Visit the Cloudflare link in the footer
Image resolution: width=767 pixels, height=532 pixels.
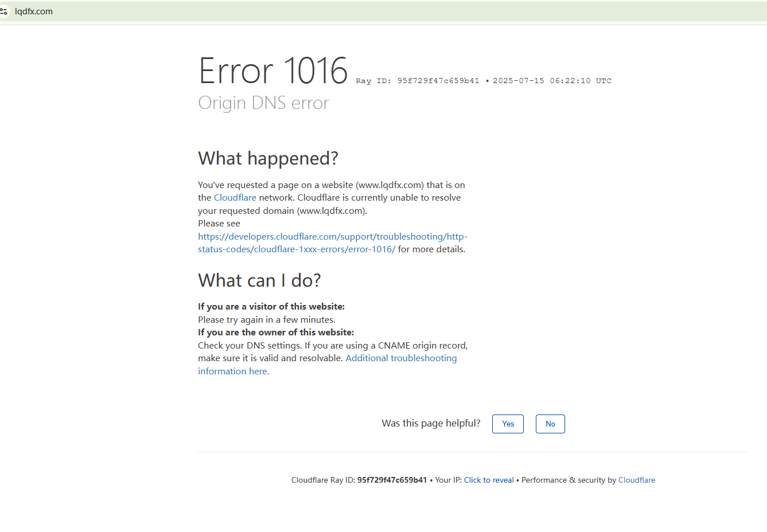(637, 480)
